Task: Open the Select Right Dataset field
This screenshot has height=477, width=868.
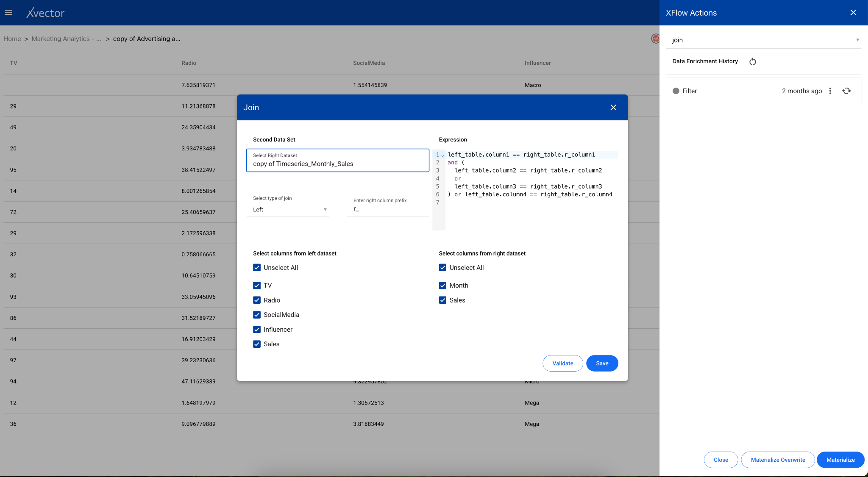Action: [x=338, y=160]
